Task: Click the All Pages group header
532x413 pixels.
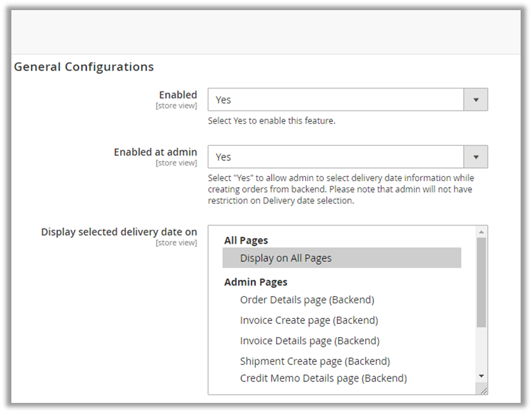Action: coord(246,241)
